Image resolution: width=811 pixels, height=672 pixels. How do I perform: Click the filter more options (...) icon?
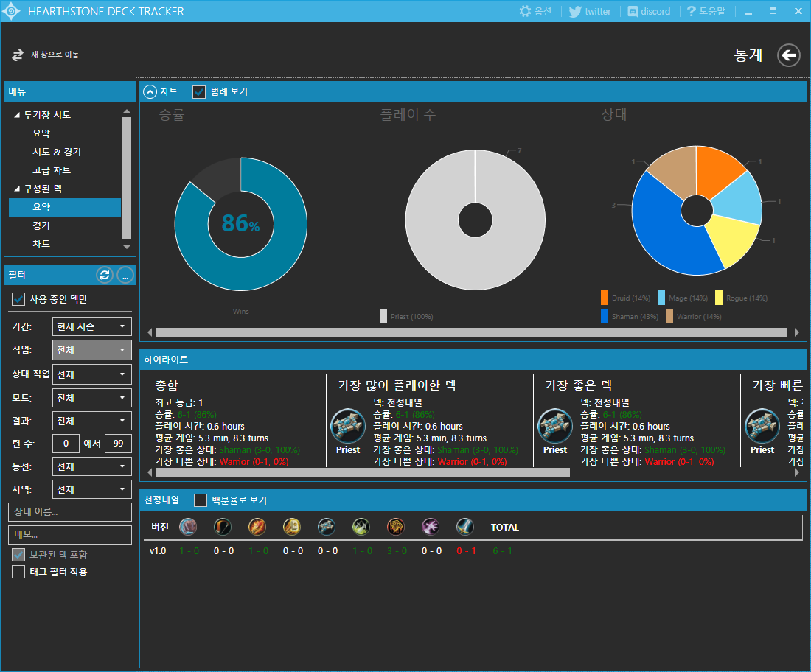(x=125, y=275)
